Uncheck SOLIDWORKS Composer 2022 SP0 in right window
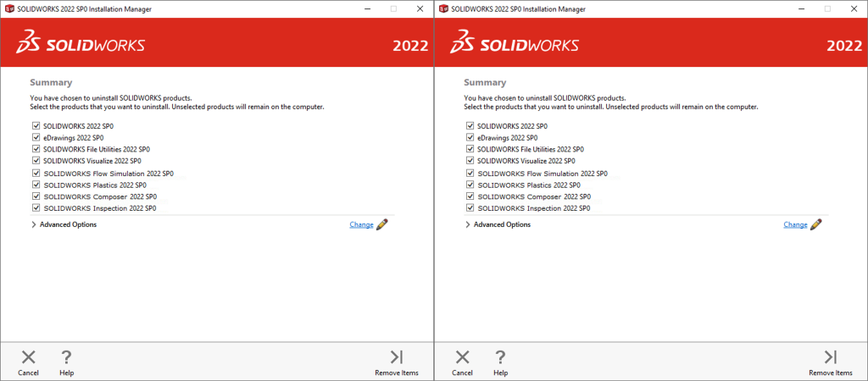The width and height of the screenshot is (868, 381). [470, 196]
